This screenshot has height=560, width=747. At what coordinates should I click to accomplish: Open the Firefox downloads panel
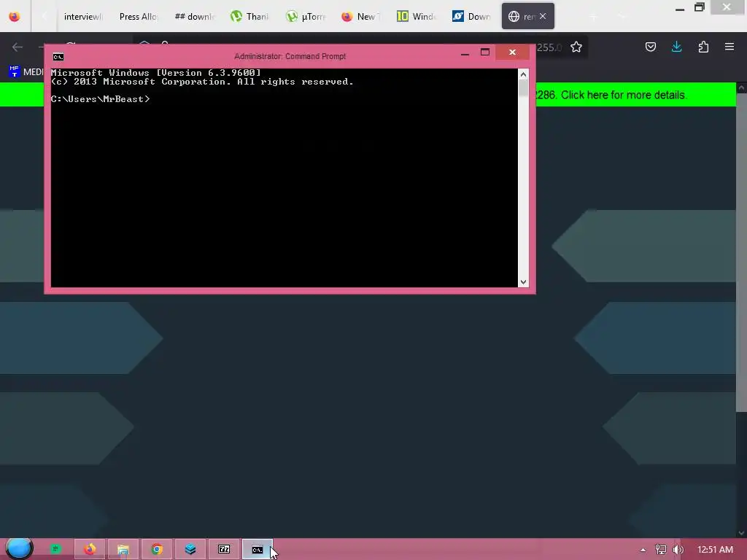(x=676, y=47)
